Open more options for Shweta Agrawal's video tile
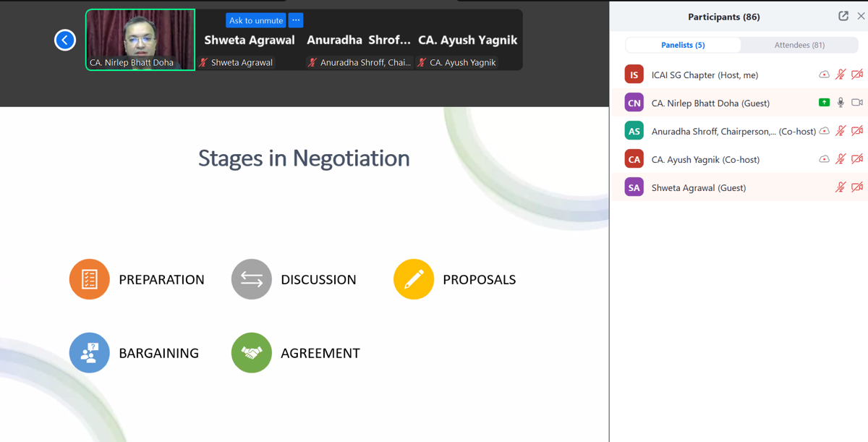The image size is (868, 442). (296, 20)
